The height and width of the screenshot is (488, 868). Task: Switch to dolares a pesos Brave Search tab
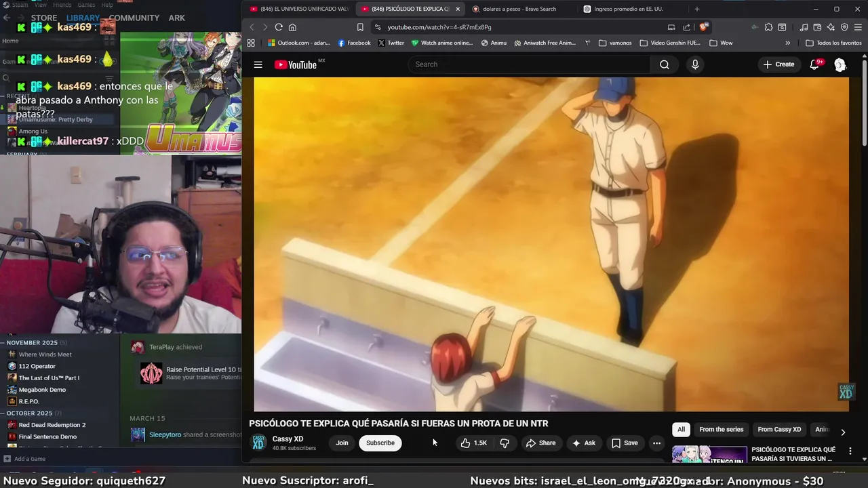coord(519,9)
